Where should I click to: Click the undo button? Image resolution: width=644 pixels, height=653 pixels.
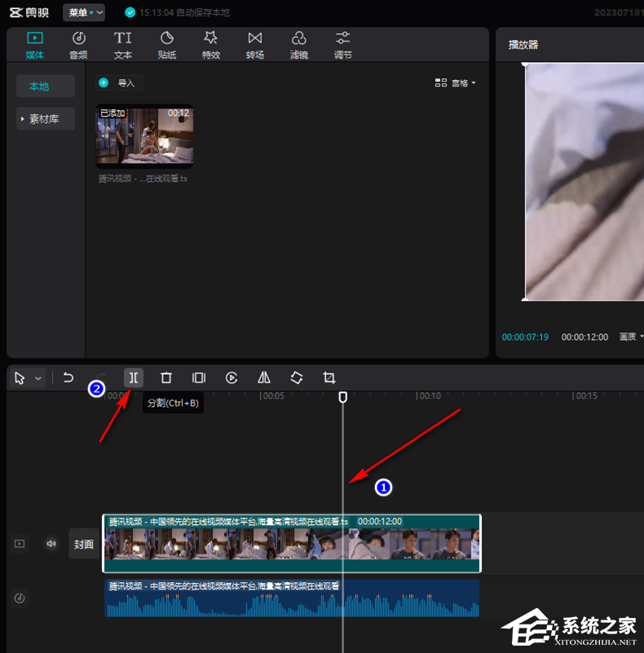pos(68,377)
